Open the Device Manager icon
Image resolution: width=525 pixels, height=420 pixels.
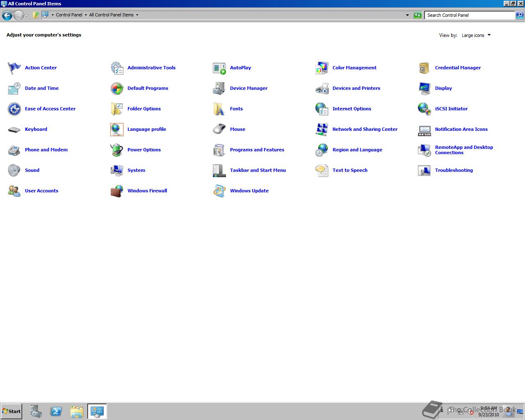219,89
